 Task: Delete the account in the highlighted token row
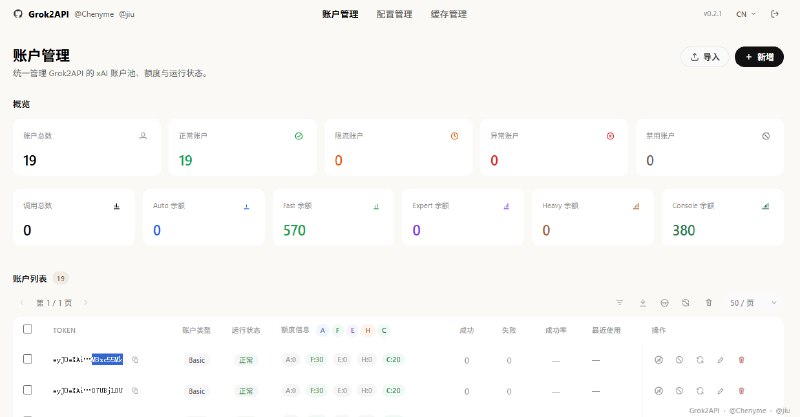[x=741, y=360]
